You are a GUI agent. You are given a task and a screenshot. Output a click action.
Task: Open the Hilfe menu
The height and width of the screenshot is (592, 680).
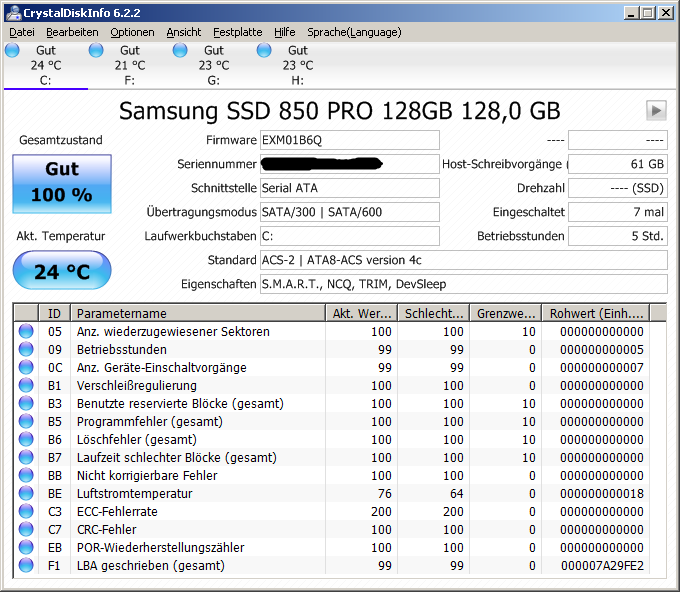(x=284, y=32)
